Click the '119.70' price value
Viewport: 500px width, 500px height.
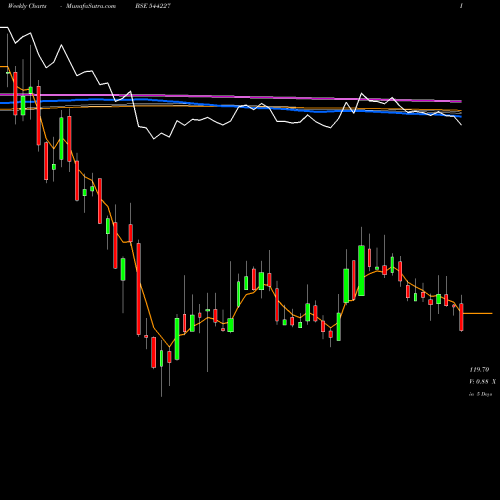click(479, 369)
